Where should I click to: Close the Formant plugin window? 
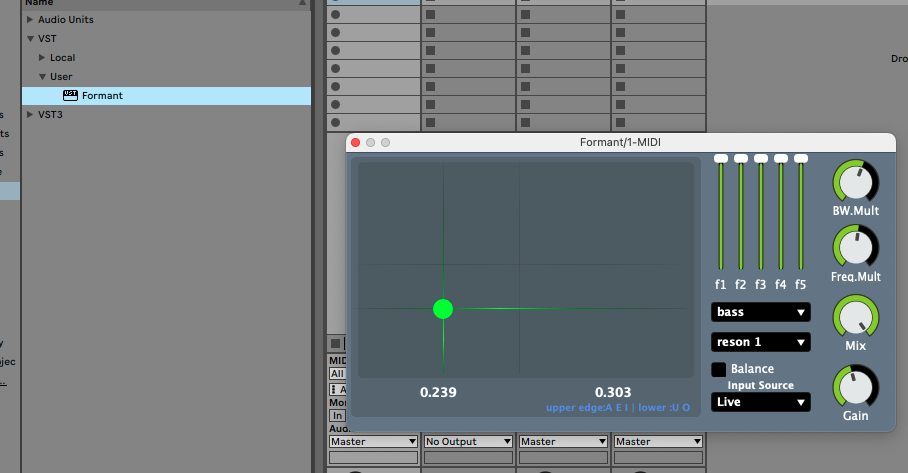coord(355,143)
